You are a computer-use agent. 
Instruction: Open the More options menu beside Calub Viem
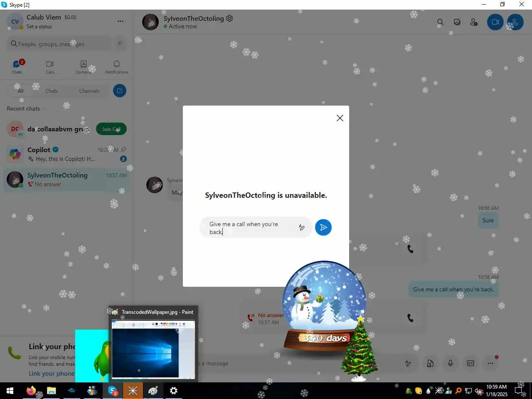pos(121,21)
